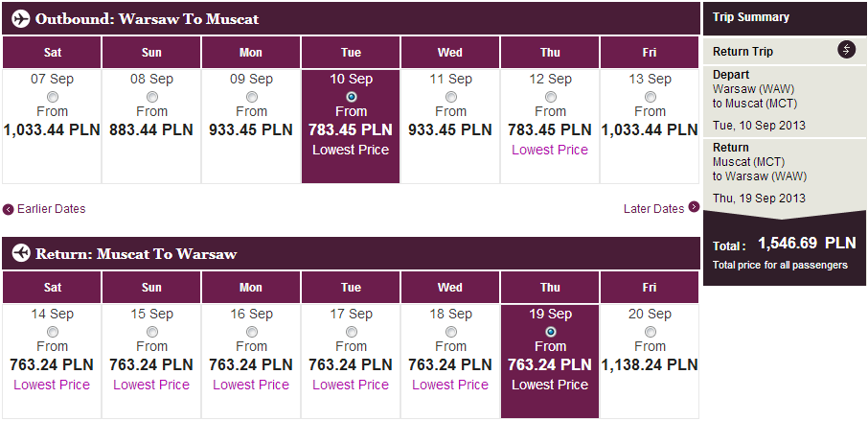Show Earlier Dates for outbound flights
868x421 pixels.
50,209
